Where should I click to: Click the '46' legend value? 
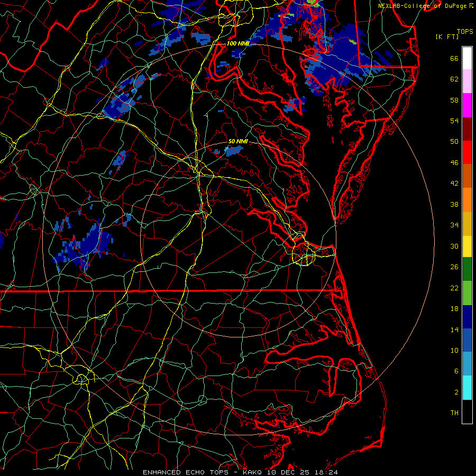click(454, 163)
